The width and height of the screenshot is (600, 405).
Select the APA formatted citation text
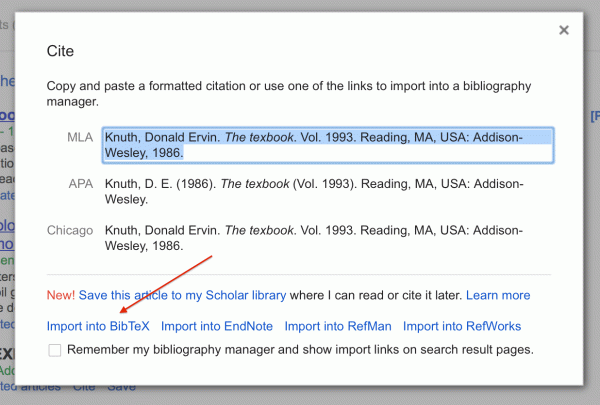(x=314, y=191)
